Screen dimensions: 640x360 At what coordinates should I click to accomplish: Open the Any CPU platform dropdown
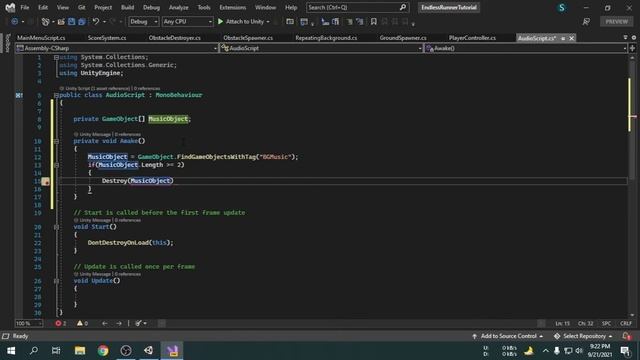tap(187, 22)
